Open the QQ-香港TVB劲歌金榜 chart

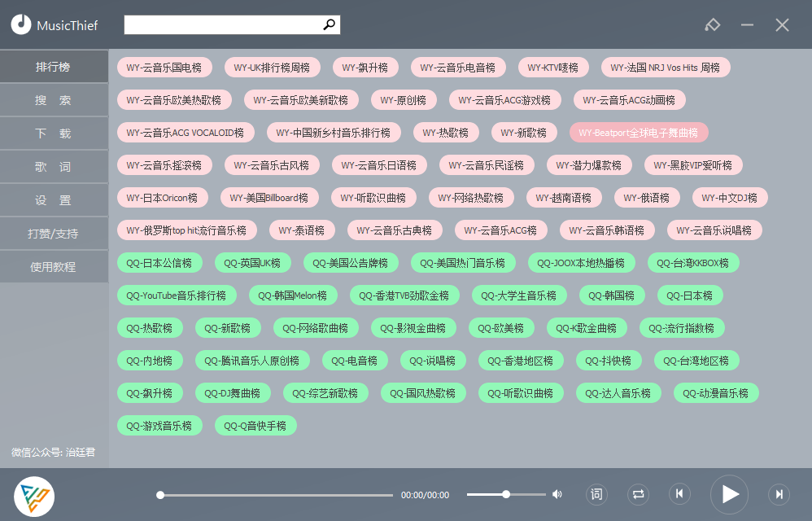tap(404, 296)
